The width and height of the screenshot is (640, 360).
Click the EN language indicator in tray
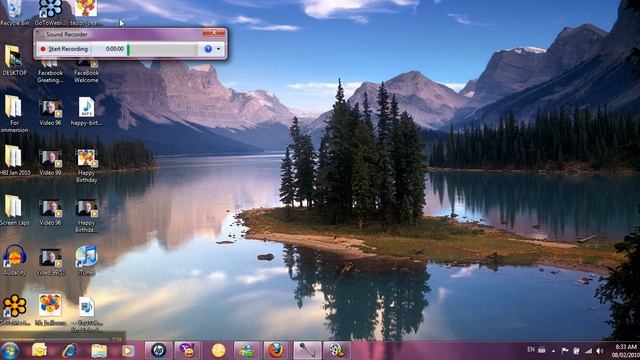pyautogui.click(x=531, y=350)
